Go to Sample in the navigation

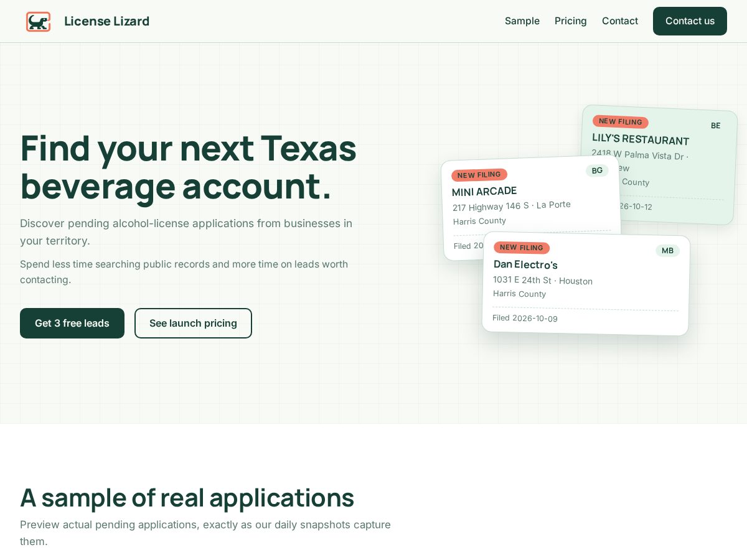pos(522,21)
